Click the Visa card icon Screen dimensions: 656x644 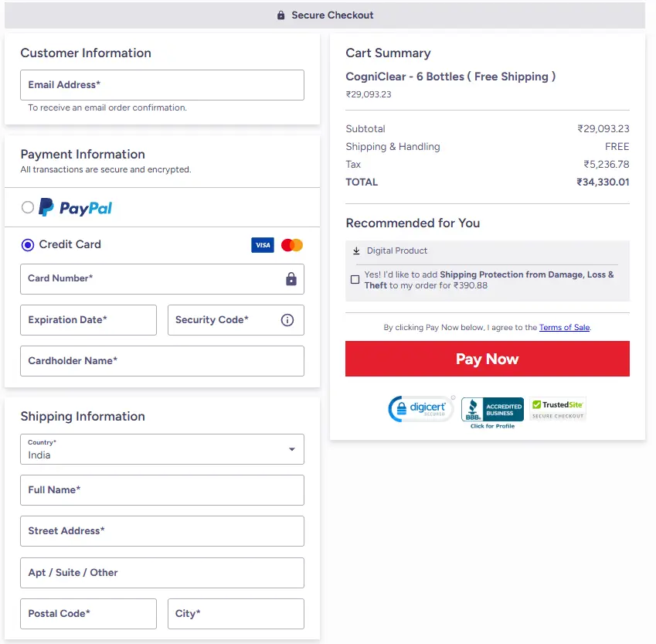tap(262, 244)
